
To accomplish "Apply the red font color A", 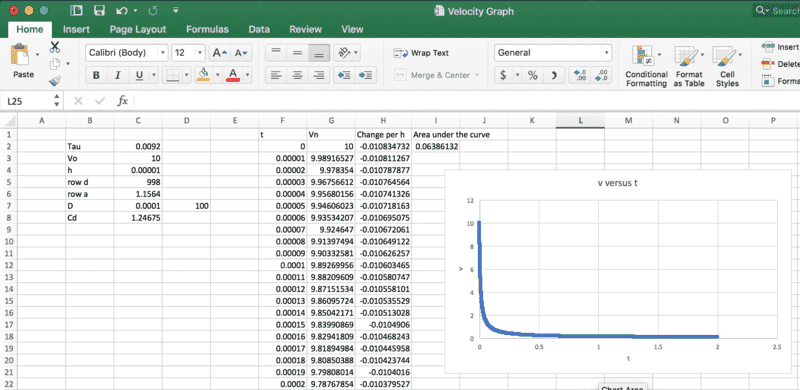I will pyautogui.click(x=233, y=76).
